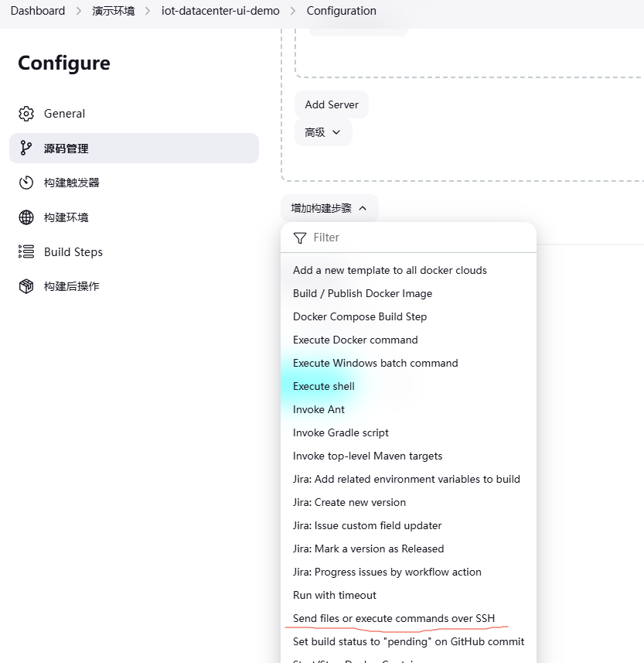Click the filter funnel icon
The image size is (644, 663).
point(300,238)
